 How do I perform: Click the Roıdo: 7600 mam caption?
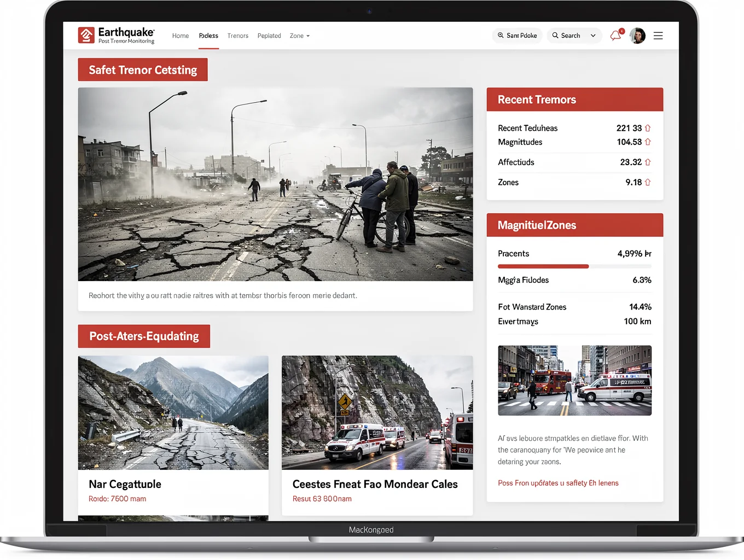tap(117, 499)
